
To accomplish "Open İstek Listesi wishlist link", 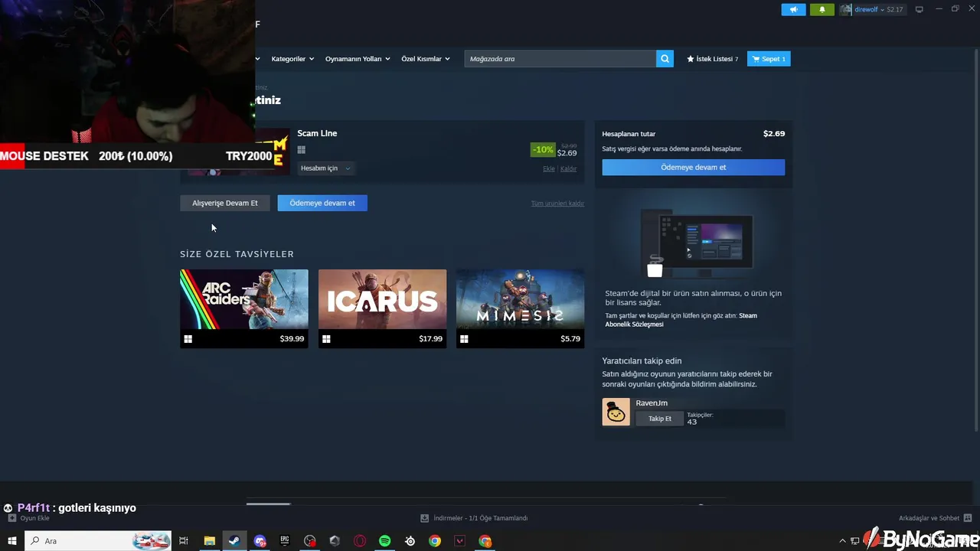I will click(x=713, y=59).
